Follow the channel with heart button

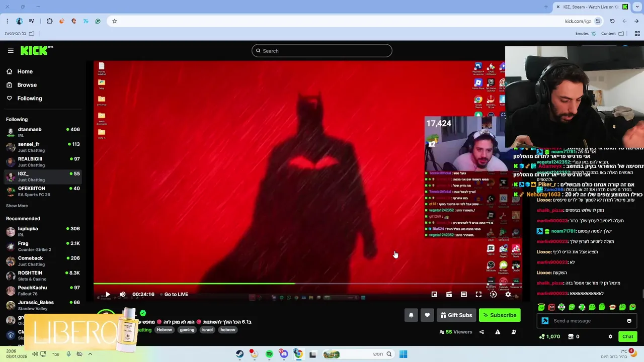[x=427, y=315]
